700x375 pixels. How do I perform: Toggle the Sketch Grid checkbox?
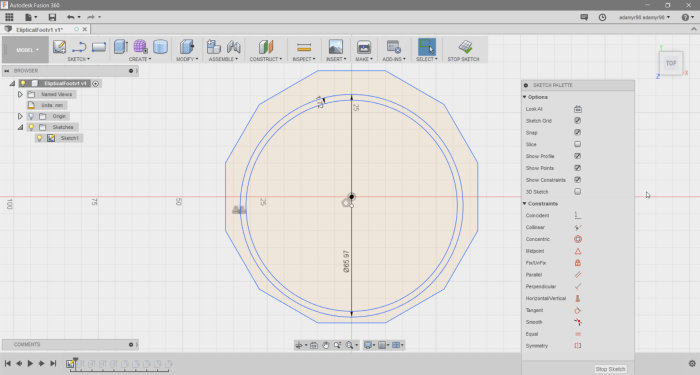pos(578,121)
